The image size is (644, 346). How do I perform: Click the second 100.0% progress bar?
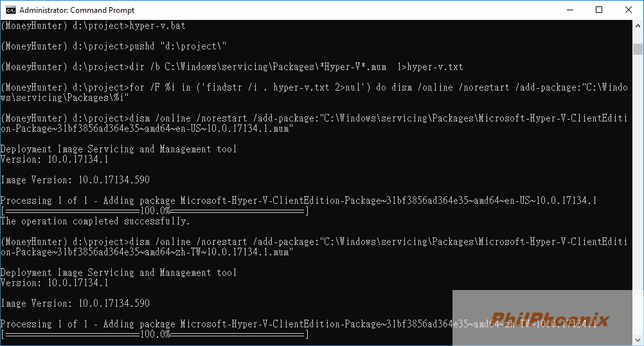click(x=155, y=334)
